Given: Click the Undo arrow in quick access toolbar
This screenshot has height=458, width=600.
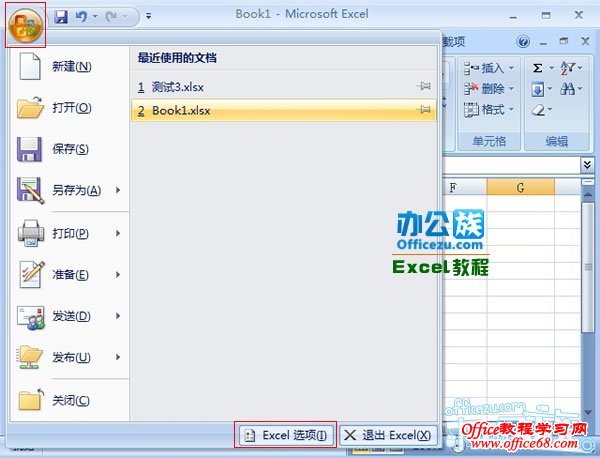Looking at the screenshot, I should pos(81,16).
